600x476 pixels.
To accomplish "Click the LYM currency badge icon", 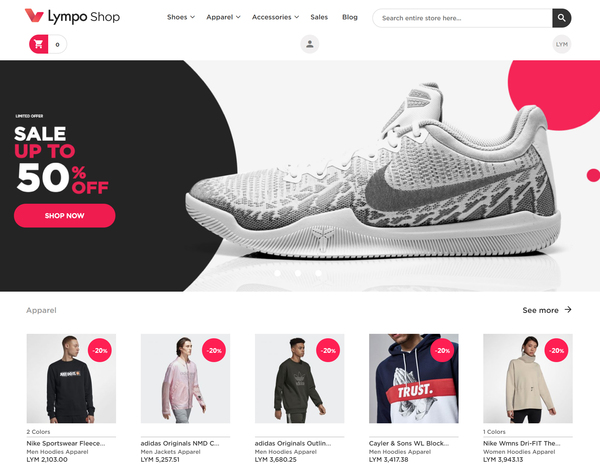I will (x=562, y=44).
